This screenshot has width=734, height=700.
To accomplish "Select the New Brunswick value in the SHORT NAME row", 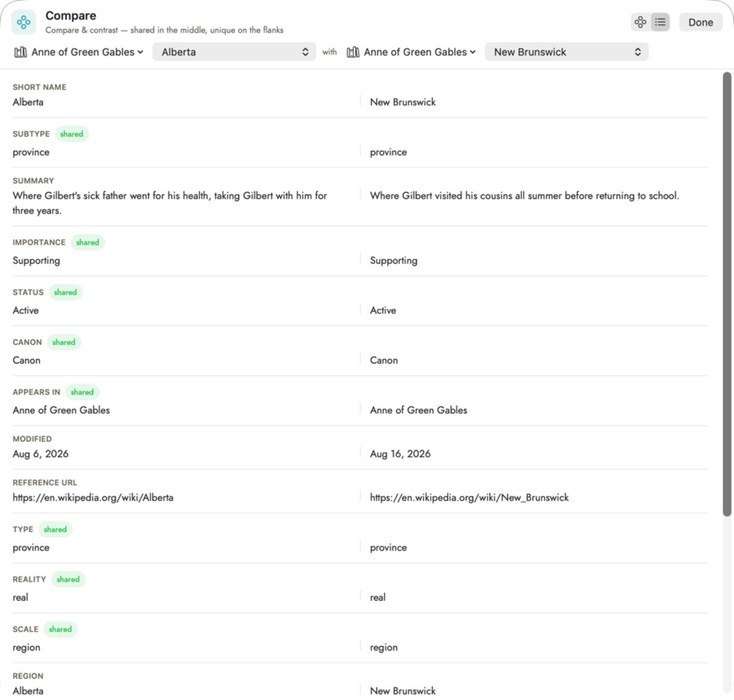I will point(403,102).
